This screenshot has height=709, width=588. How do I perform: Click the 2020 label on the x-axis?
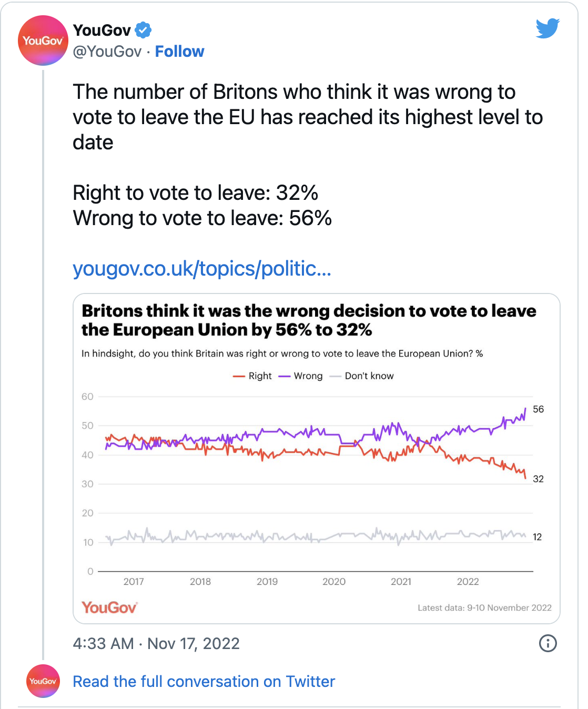point(334,582)
